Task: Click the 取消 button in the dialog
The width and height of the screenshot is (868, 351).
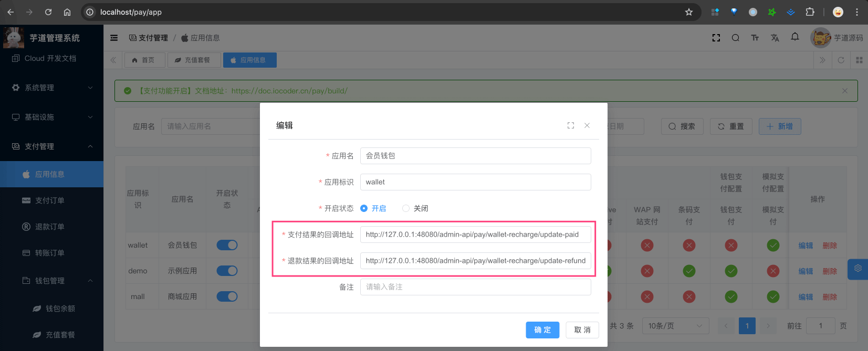Action: point(582,330)
